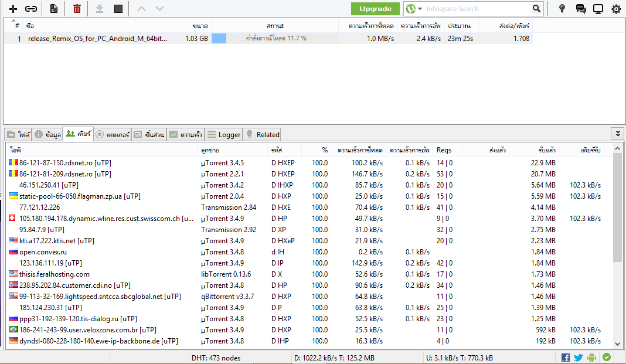Click the peers list scroll down arrow
Viewport: 626px width, 364px height.
[617, 343]
